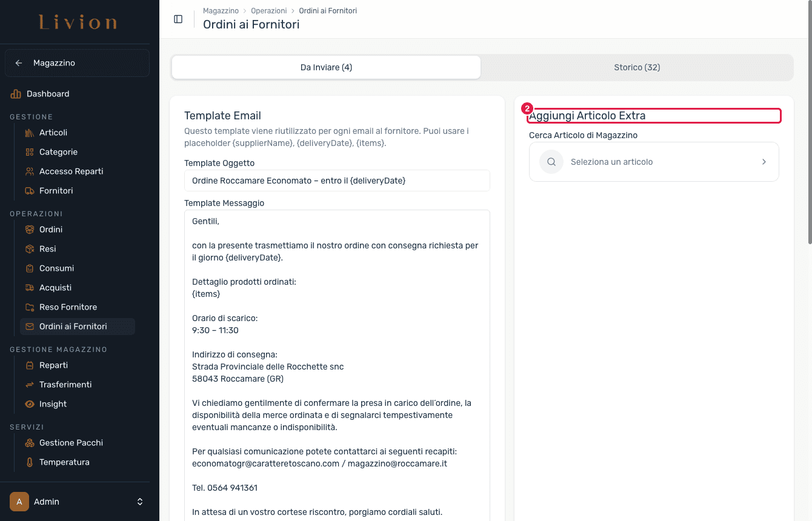The image size is (812, 521).
Task: Click the Template Oggetto input field
Action: tap(337, 181)
